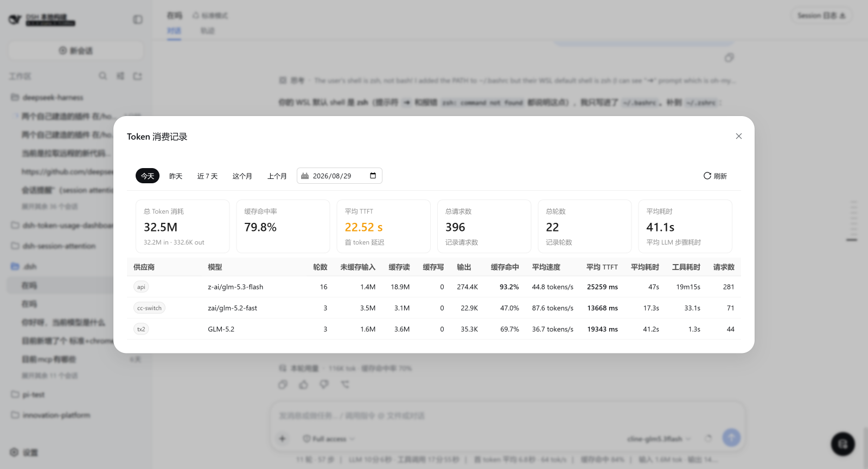Click the tx2 provider badge
The image size is (868, 469).
pos(141,329)
